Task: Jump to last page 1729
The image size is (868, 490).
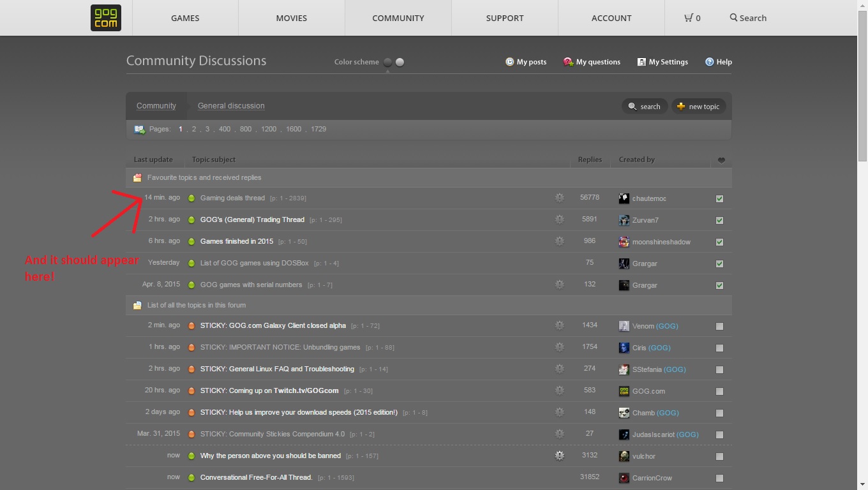Action: (x=318, y=129)
